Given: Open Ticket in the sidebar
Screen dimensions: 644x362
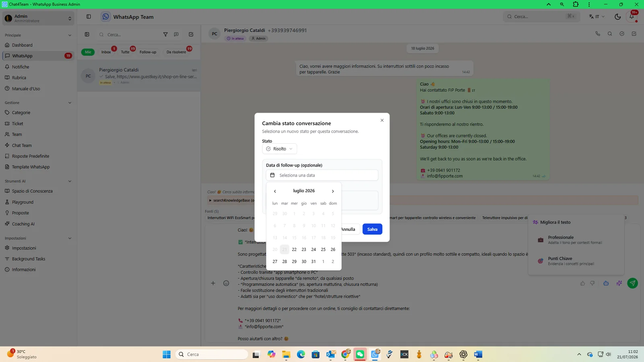Looking at the screenshot, I should pyautogui.click(x=38, y=123).
